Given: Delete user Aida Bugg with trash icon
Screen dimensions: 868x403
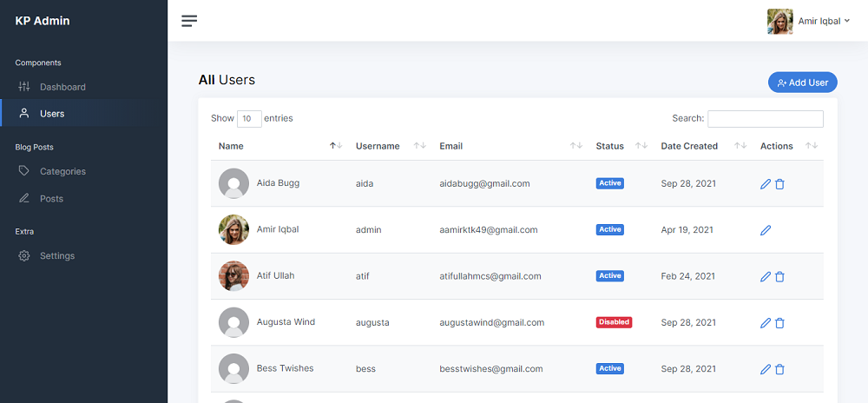Looking at the screenshot, I should pos(779,184).
